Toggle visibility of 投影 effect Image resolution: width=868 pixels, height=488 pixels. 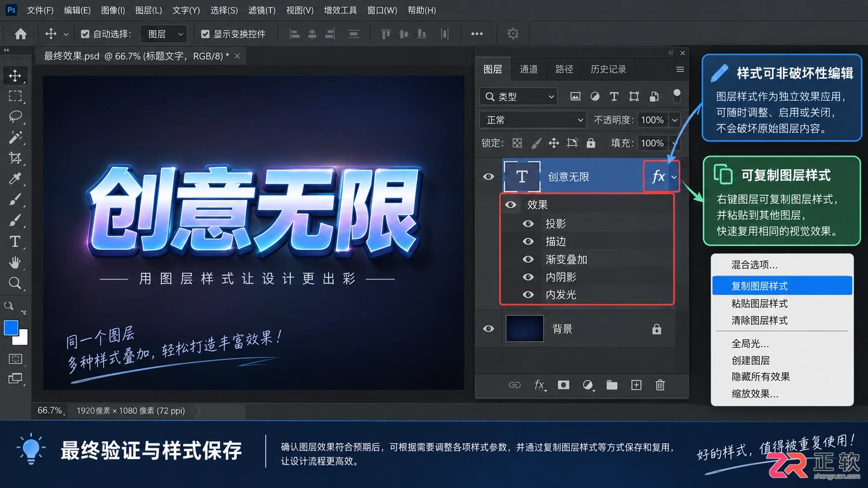point(529,224)
